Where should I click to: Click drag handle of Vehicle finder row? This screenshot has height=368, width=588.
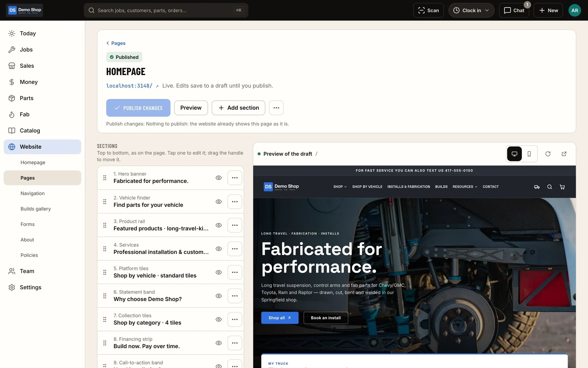pos(105,202)
